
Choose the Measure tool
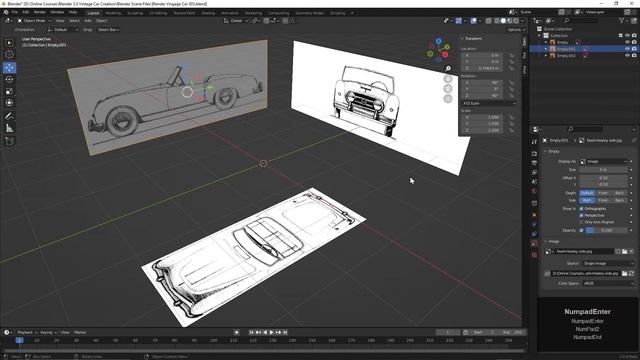pyautogui.click(x=9, y=128)
